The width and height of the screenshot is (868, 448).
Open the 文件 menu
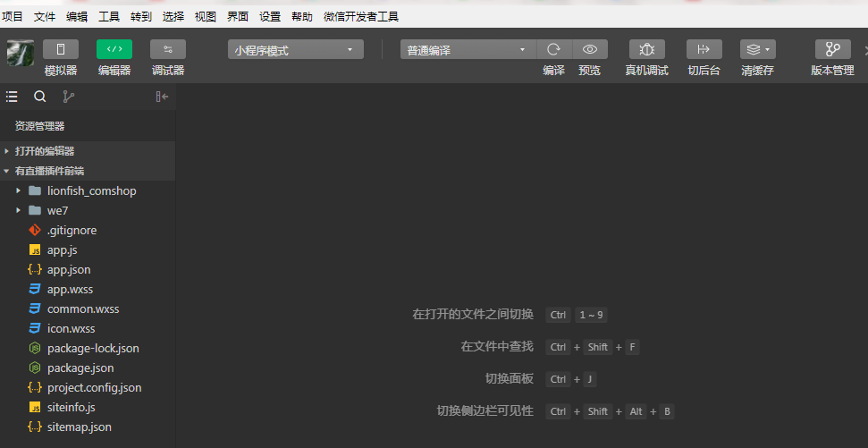click(45, 17)
